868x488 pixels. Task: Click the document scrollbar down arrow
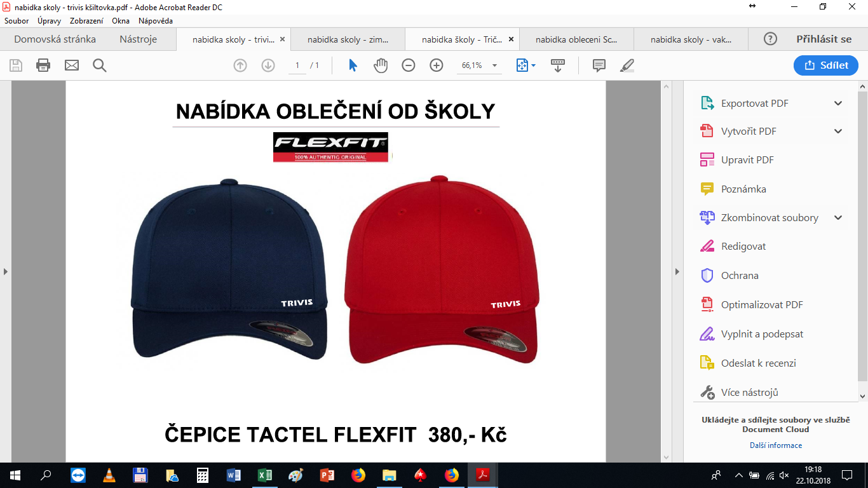pyautogui.click(x=666, y=457)
